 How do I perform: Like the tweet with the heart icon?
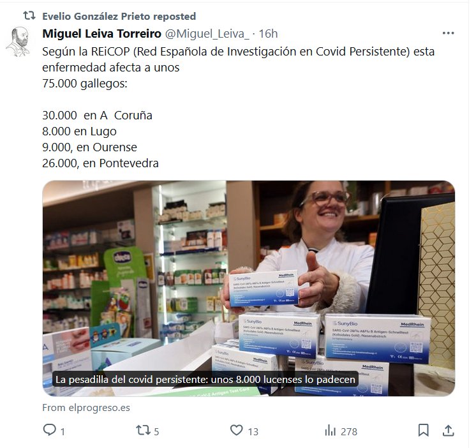[237, 430]
